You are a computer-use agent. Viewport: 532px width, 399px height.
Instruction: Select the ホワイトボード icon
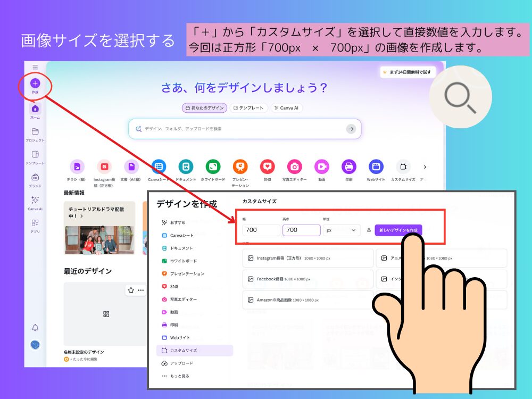pyautogui.click(x=213, y=167)
